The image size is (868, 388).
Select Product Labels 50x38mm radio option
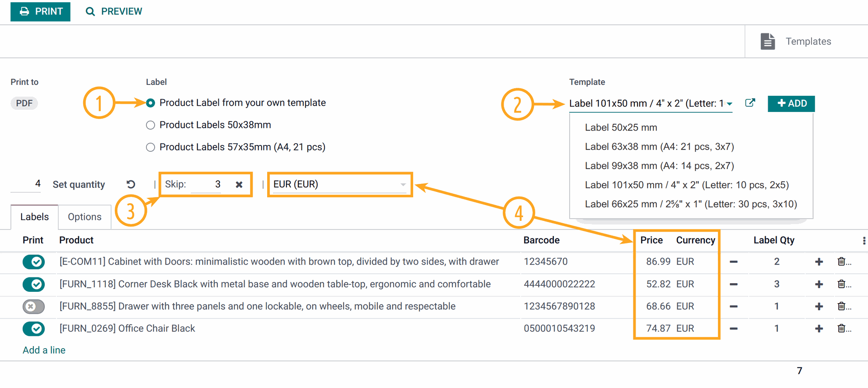click(x=151, y=125)
